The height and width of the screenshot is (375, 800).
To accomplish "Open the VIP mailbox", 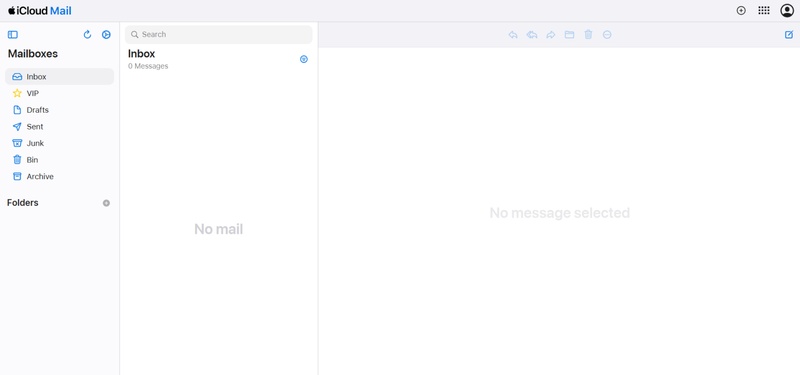I will (60, 93).
